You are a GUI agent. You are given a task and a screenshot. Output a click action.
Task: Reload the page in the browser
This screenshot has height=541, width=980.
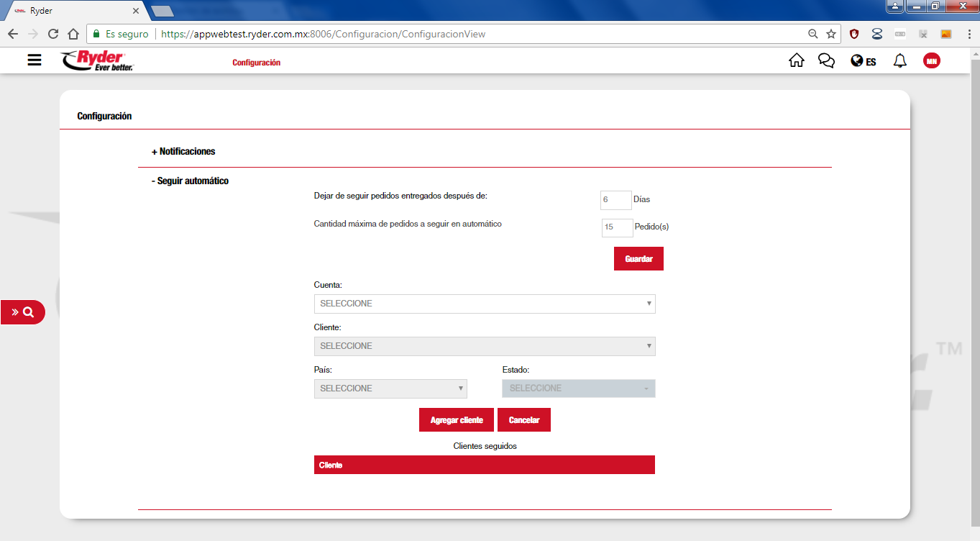52,34
